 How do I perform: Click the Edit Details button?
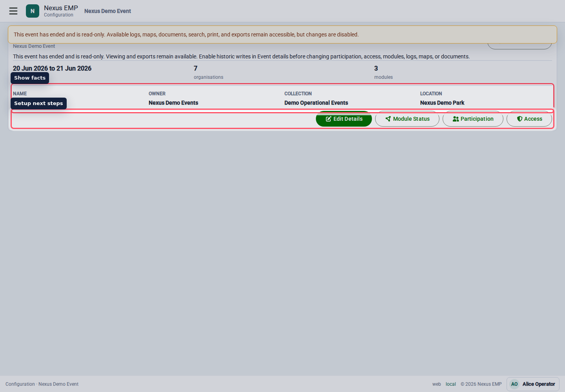(x=344, y=119)
